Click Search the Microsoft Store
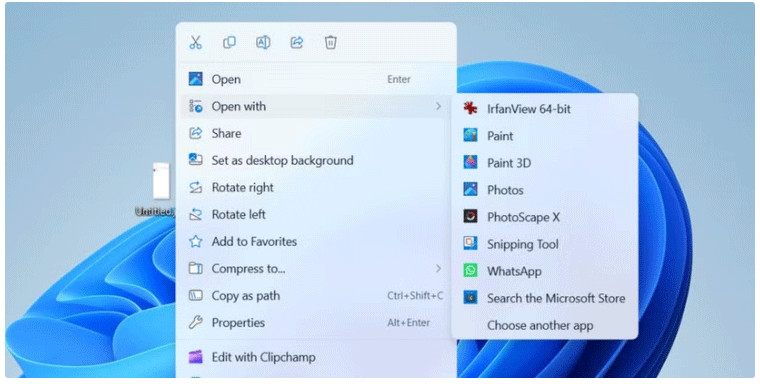760x384 pixels. (545, 298)
